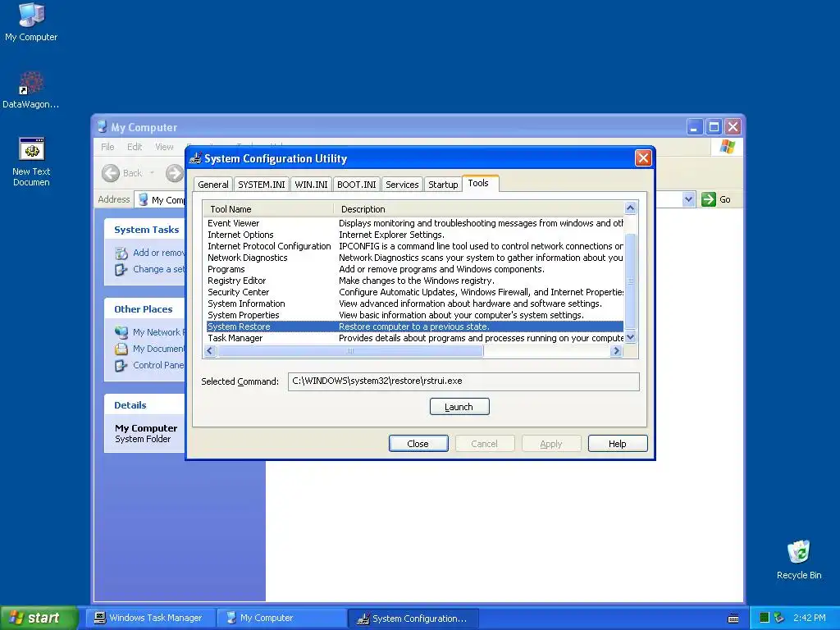Click the Add or remove programs icon
This screenshot has height=630, width=840.
[x=121, y=253]
